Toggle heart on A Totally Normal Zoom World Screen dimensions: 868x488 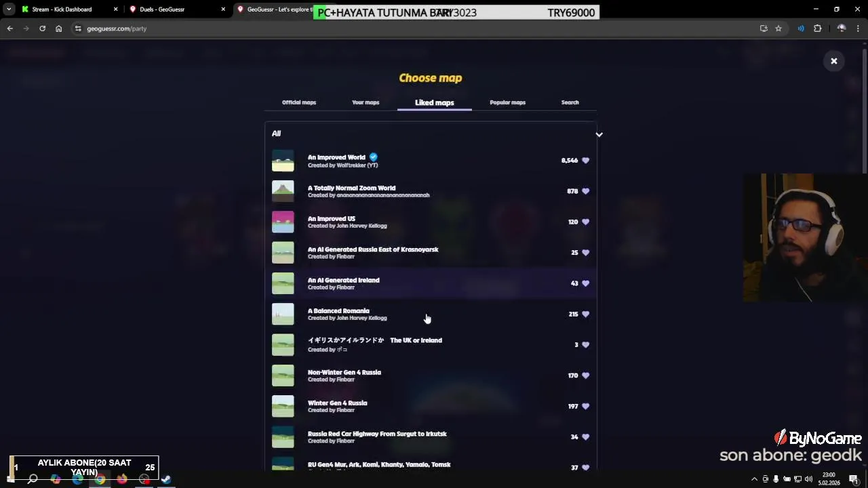[586, 191]
